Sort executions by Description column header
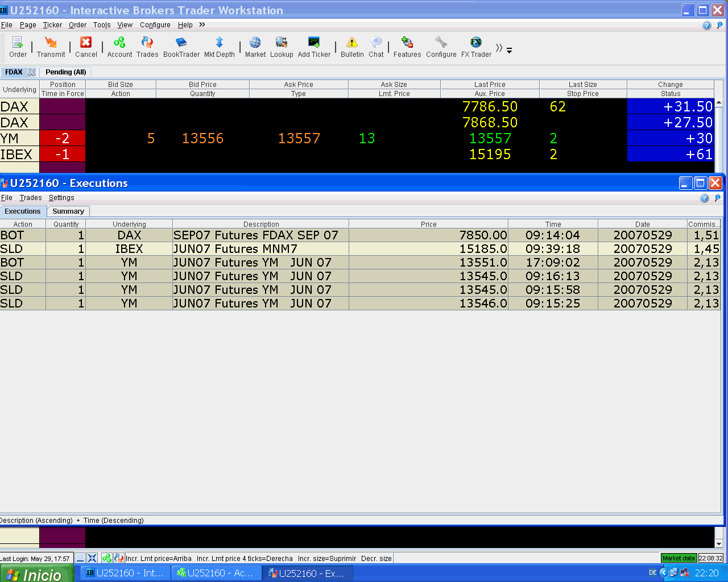This screenshot has width=728, height=582. pyautogui.click(x=261, y=224)
